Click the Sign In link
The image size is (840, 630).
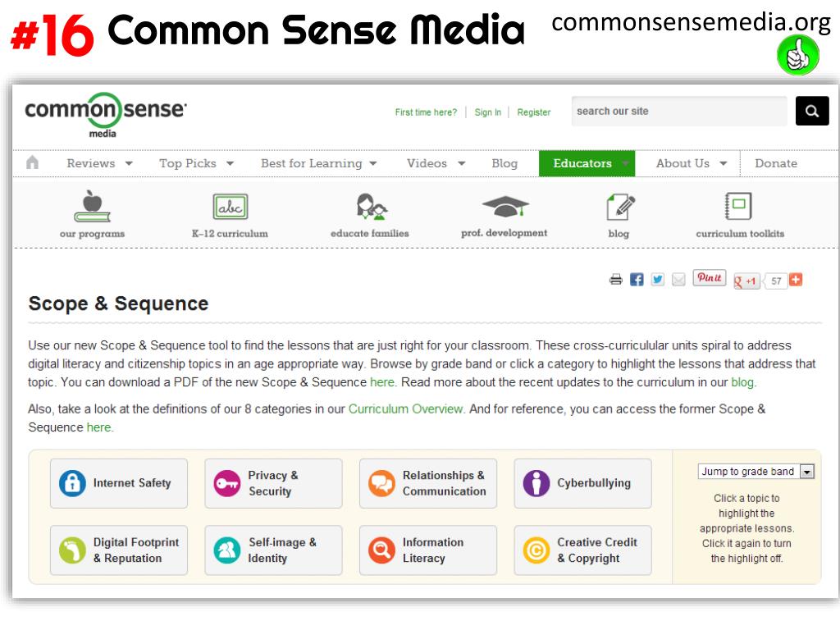point(487,112)
